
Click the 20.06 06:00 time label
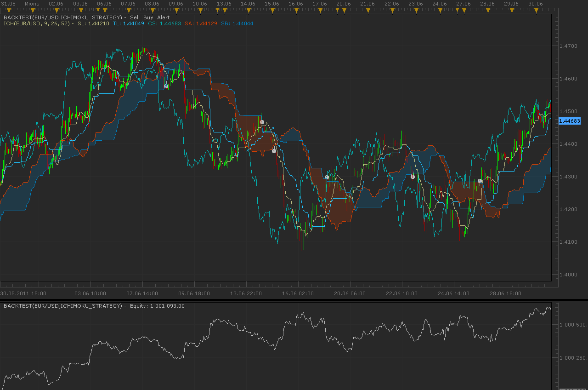[x=350, y=293]
